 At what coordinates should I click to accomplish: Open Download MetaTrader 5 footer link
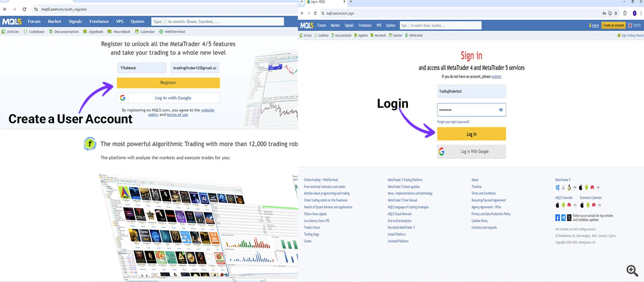[401, 227]
